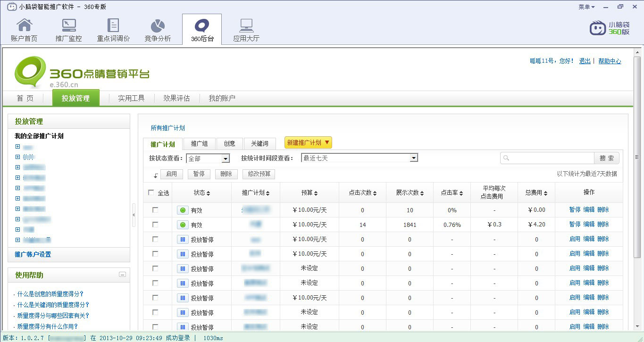Click 暂停 in the ¥4.20 total cost row
Viewport: 644px width, 342px height.
(575, 224)
